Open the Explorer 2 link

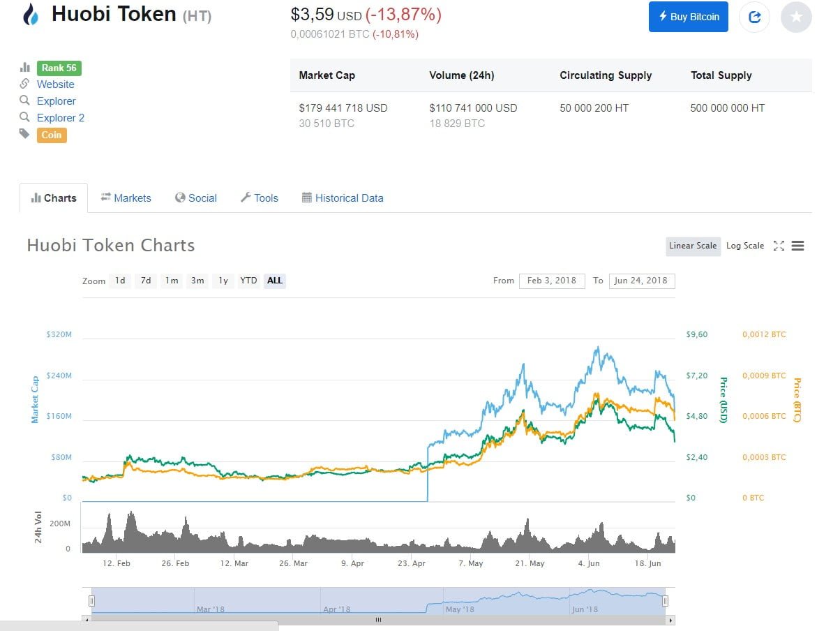pos(61,117)
